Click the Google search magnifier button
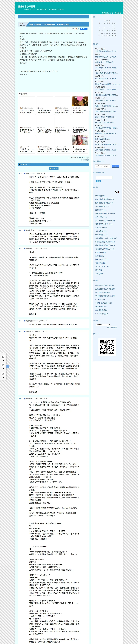 pos(115,166)
